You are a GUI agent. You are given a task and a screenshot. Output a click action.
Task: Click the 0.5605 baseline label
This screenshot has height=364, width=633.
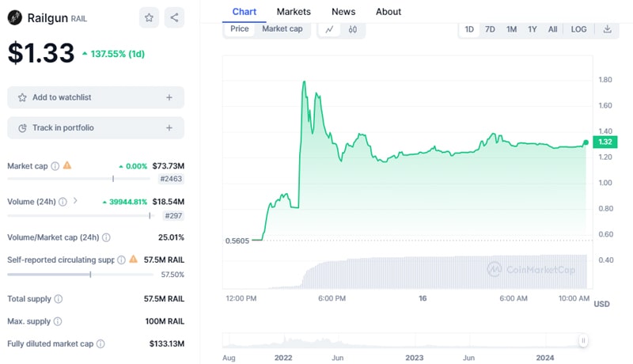(237, 241)
